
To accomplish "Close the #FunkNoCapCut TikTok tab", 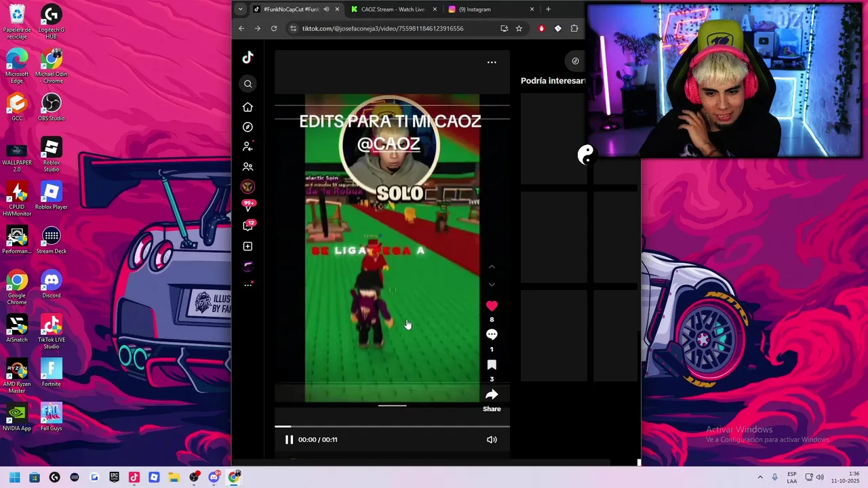I will [337, 9].
